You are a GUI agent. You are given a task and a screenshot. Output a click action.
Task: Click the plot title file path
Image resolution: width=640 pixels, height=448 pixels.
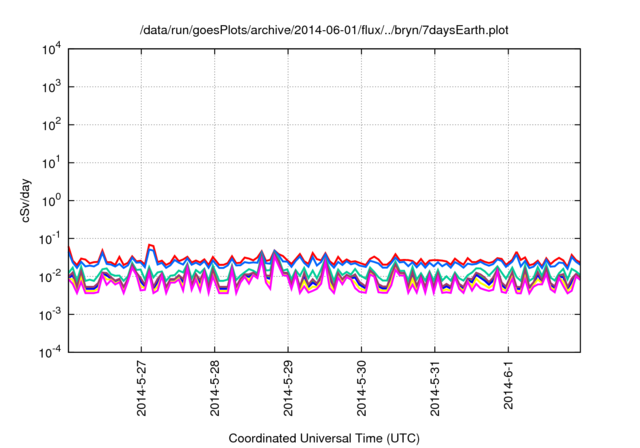click(x=324, y=30)
